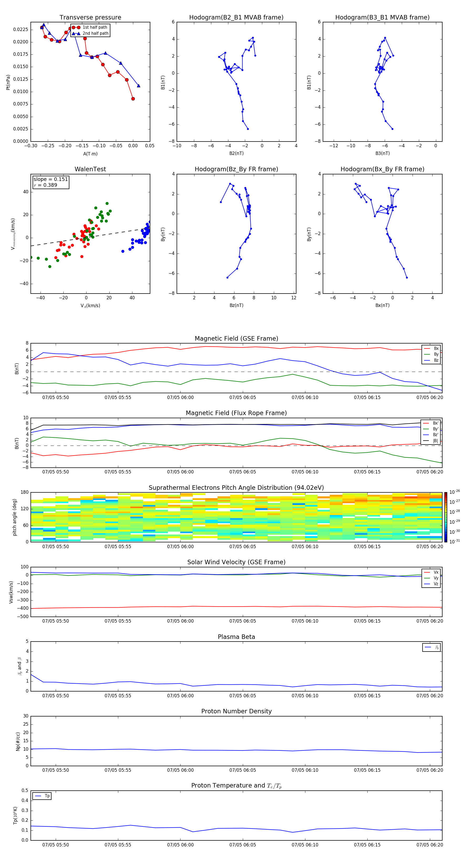473x868 pixels.
Task: Click the Bx' entry in Flux Rope legend
Action: [x=431, y=423]
